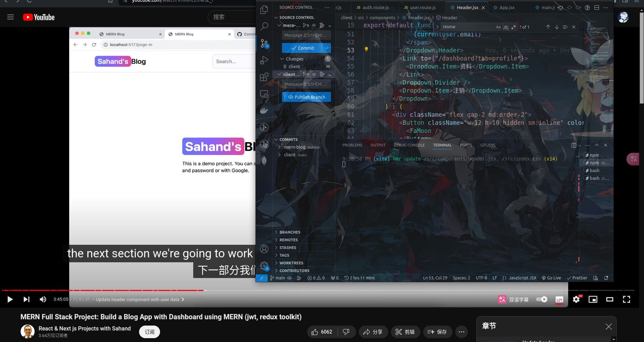The height and width of the screenshot is (342, 644).
Task: Open the editor More Actions ellipsis
Action: [x=606, y=7]
